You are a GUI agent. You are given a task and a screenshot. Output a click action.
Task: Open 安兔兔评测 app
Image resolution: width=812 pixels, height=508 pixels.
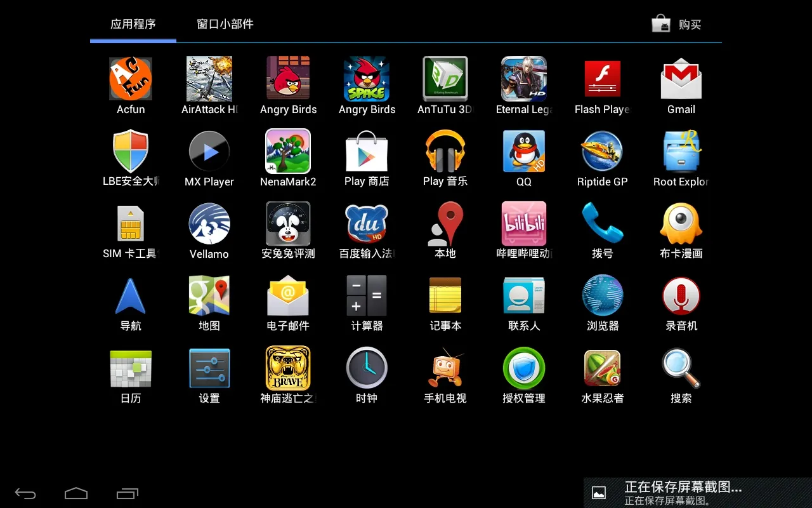[288, 224]
